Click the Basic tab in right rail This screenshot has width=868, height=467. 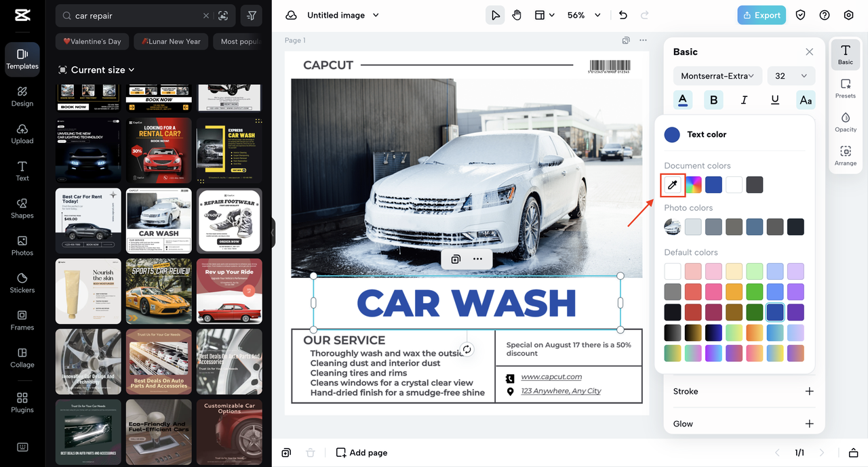[846, 54]
